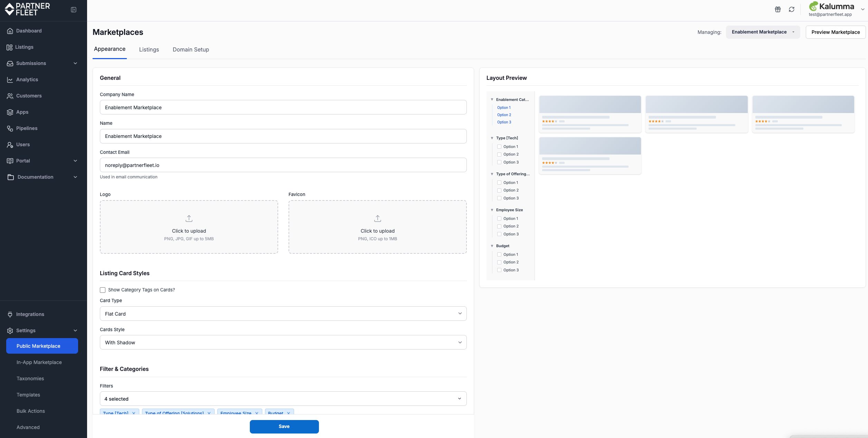Collapse the Budget filter group in preview
Viewport: 868px width, 438px height.
tap(492, 246)
